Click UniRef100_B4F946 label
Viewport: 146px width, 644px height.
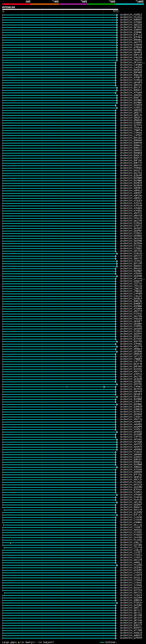(x=131, y=366)
